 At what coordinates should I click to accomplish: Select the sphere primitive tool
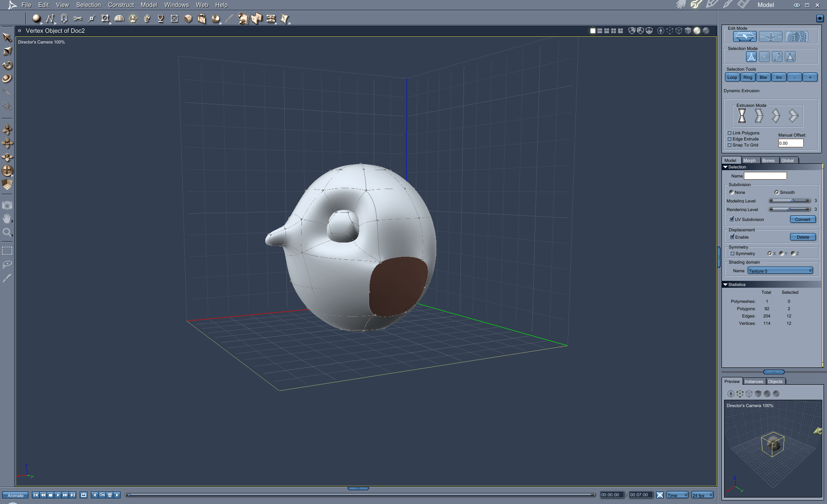[x=36, y=18]
